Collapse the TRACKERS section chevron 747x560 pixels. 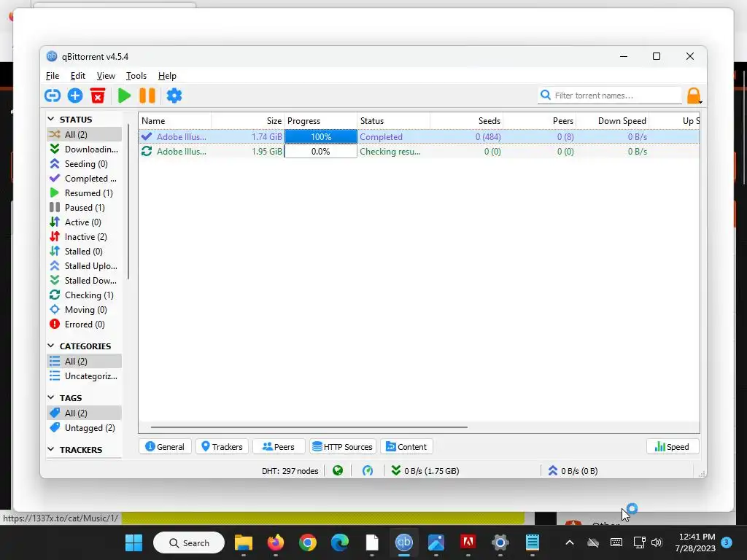coord(51,449)
